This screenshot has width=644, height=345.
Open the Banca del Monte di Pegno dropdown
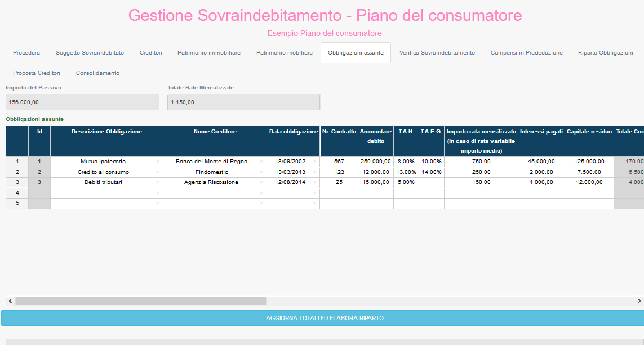coord(261,162)
